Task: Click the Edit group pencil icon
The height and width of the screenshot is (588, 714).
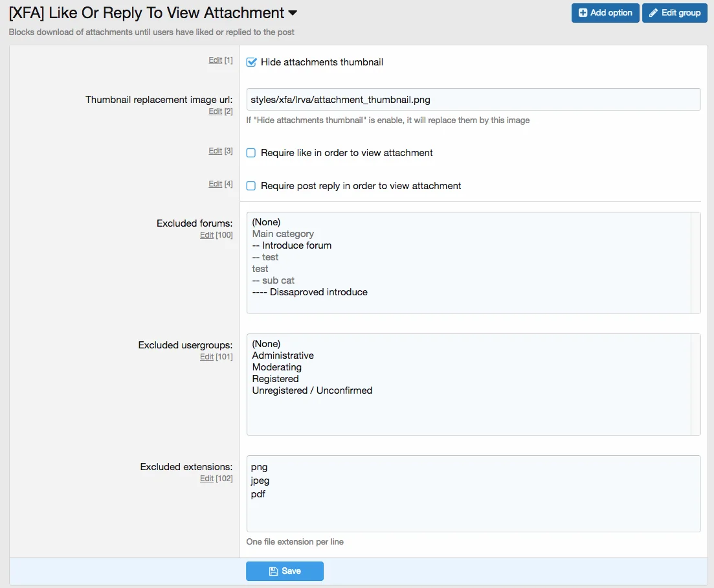Action: [653, 13]
